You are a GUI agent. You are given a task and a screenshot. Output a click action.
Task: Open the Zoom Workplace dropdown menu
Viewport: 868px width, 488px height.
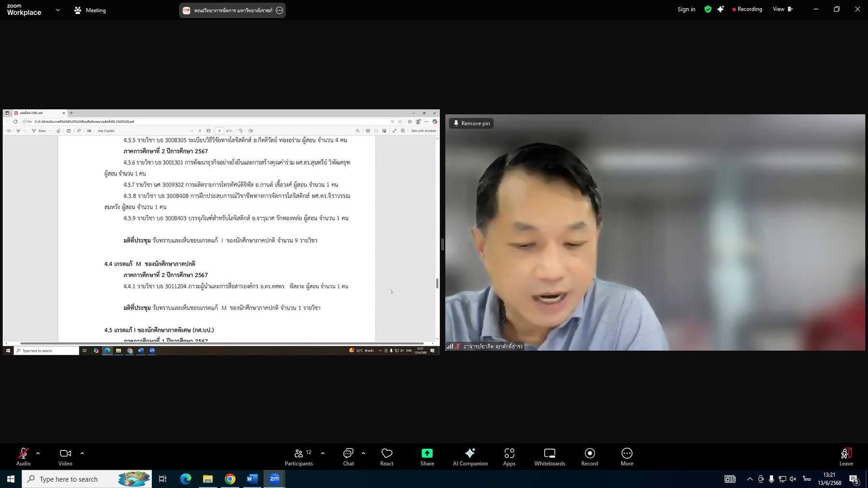58,10
